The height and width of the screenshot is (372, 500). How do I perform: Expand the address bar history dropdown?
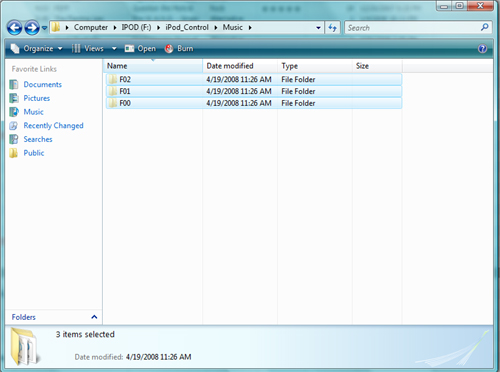click(318, 28)
